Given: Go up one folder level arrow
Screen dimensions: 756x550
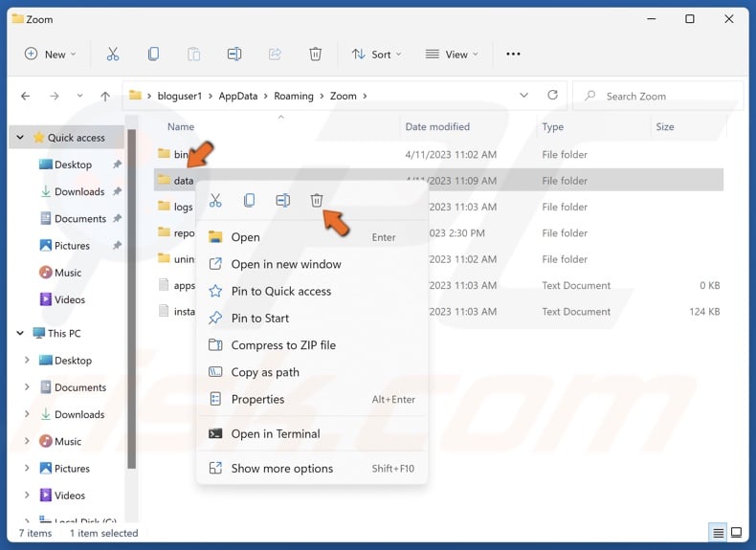Looking at the screenshot, I should [x=105, y=96].
